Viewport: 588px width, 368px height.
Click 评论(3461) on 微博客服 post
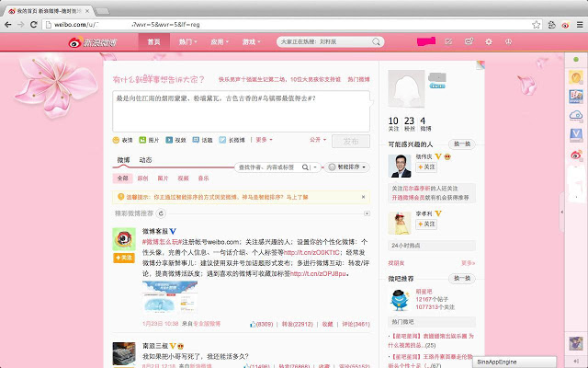[x=356, y=324]
